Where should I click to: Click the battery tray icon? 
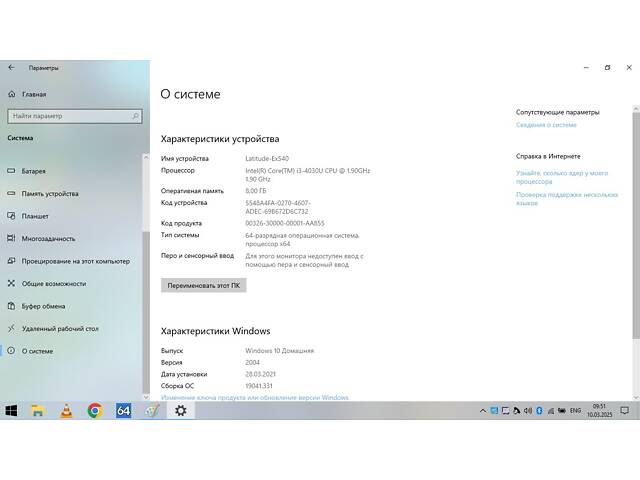click(562, 411)
